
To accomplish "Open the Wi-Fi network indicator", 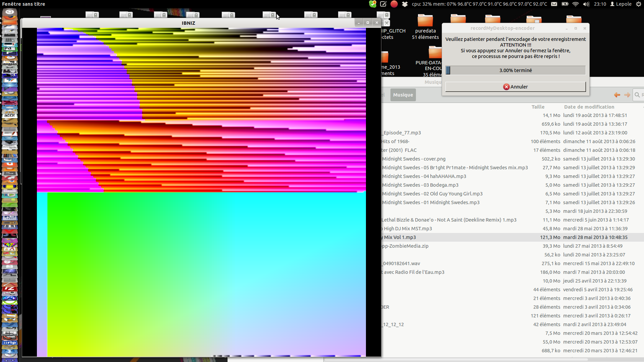I will [x=576, y=4].
